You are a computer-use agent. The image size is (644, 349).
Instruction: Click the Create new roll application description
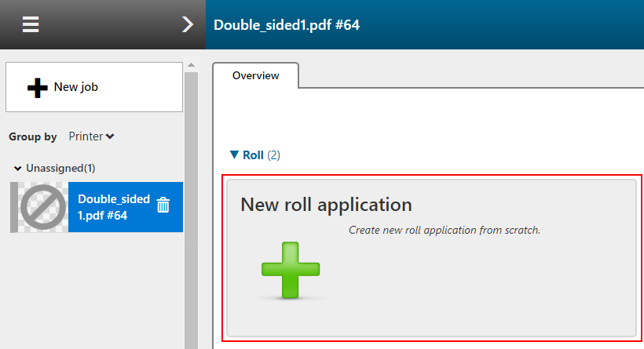coord(444,231)
